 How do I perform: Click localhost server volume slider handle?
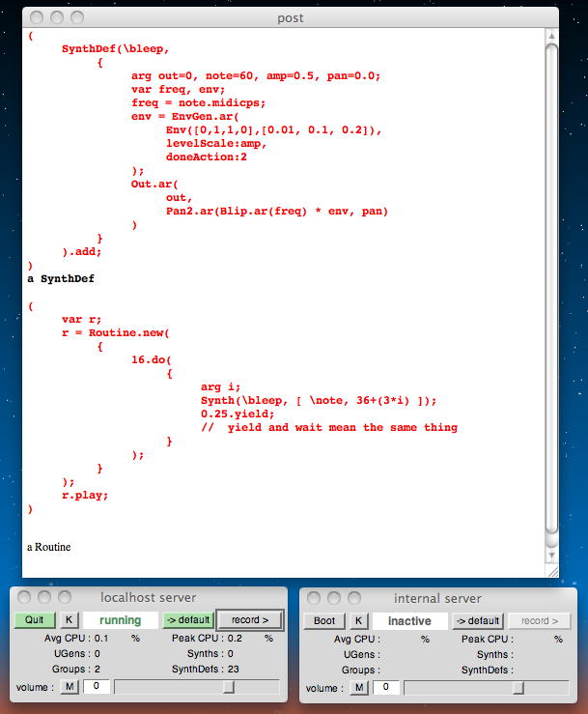[x=230, y=687]
